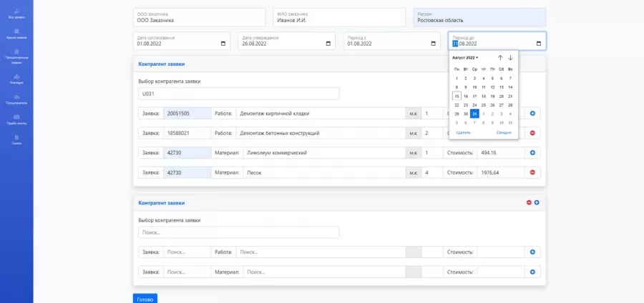This screenshot has width=644, height=303.
Task: Go to next month with the down arrow
Action: (510, 58)
